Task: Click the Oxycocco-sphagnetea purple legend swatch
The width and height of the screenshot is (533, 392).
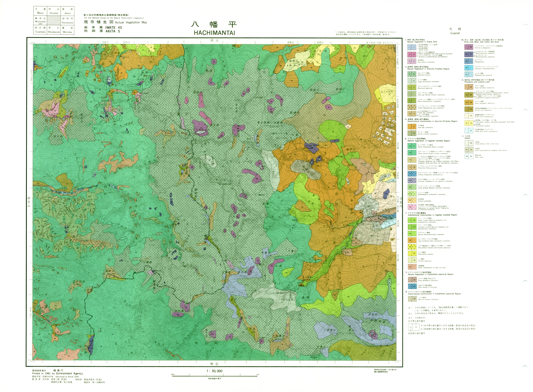Action: point(469,47)
